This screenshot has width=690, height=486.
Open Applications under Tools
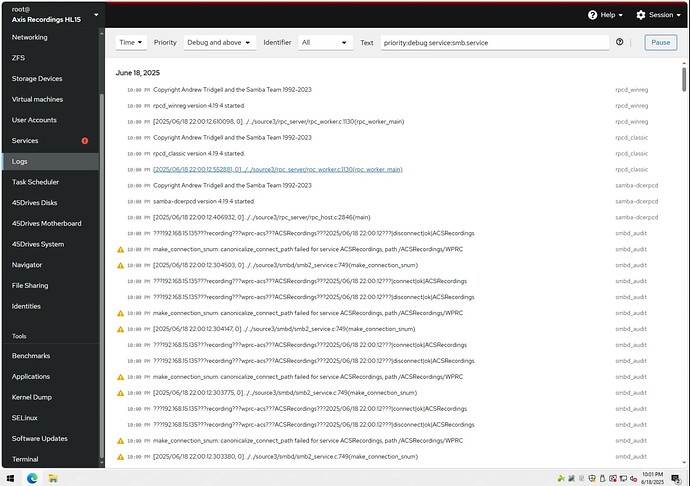pyautogui.click(x=50, y=377)
